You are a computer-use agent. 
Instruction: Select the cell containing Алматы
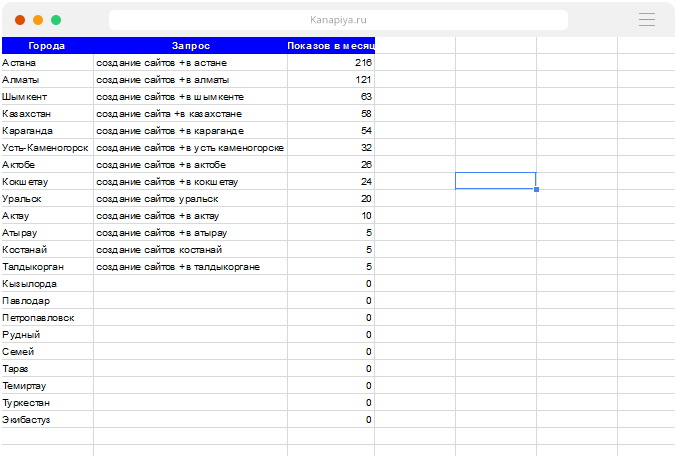click(x=47, y=80)
